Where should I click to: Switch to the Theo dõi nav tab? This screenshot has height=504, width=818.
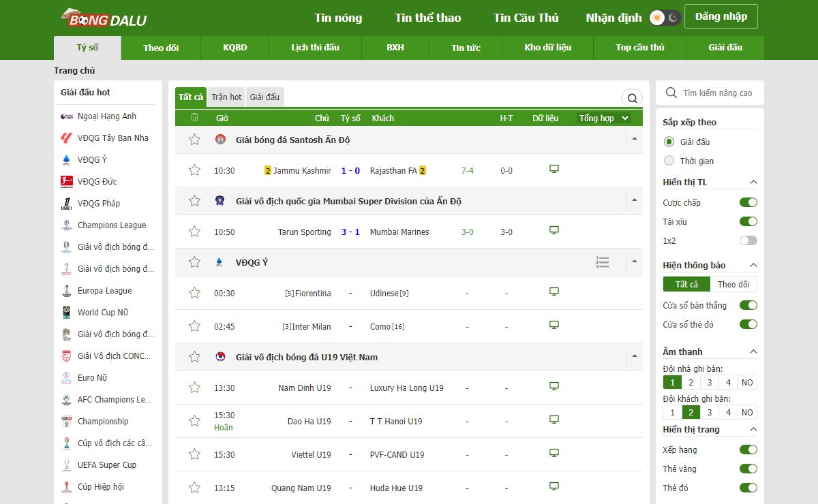coord(161,48)
